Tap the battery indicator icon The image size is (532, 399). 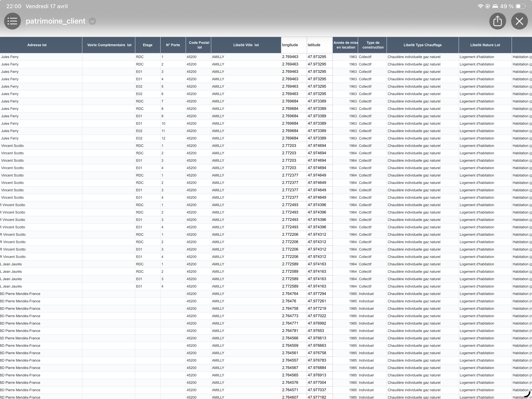pyautogui.click(x=521, y=6)
